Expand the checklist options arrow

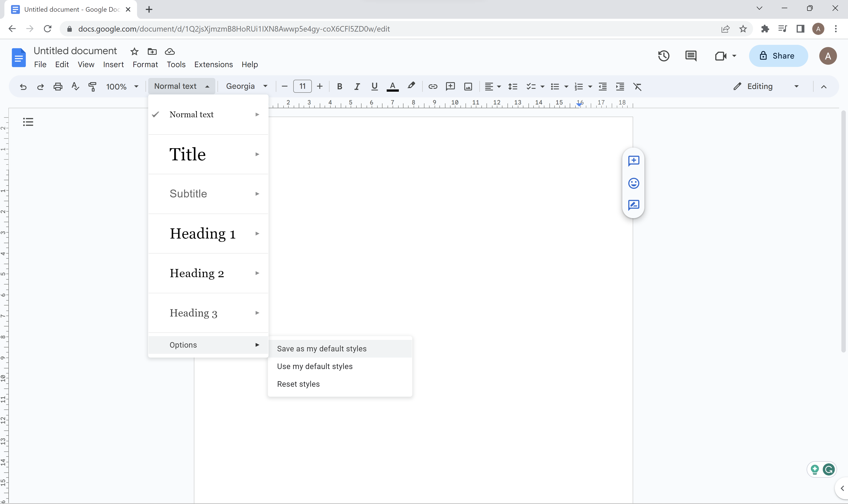coord(542,87)
